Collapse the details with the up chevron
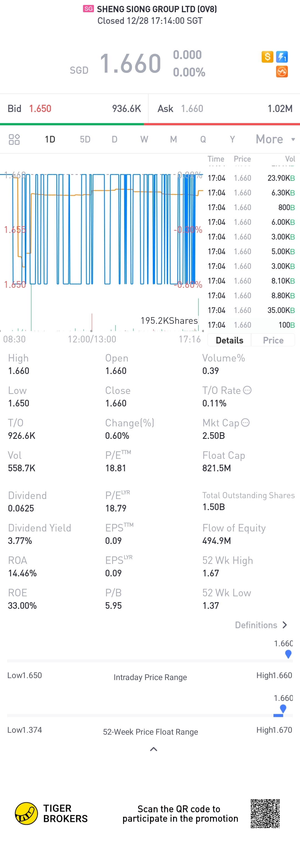300x868 pixels. tap(154, 749)
